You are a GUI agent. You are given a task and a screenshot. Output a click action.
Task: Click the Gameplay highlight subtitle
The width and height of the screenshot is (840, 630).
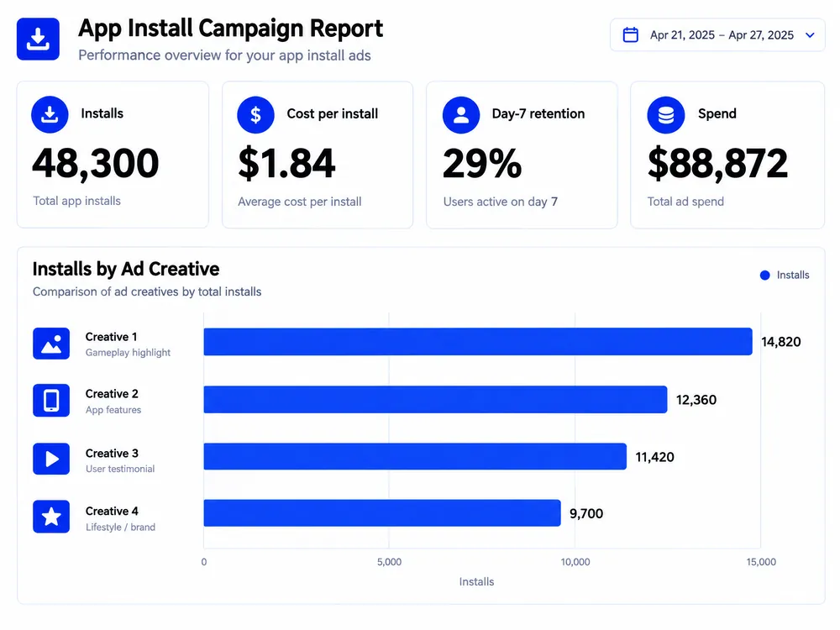(x=128, y=353)
